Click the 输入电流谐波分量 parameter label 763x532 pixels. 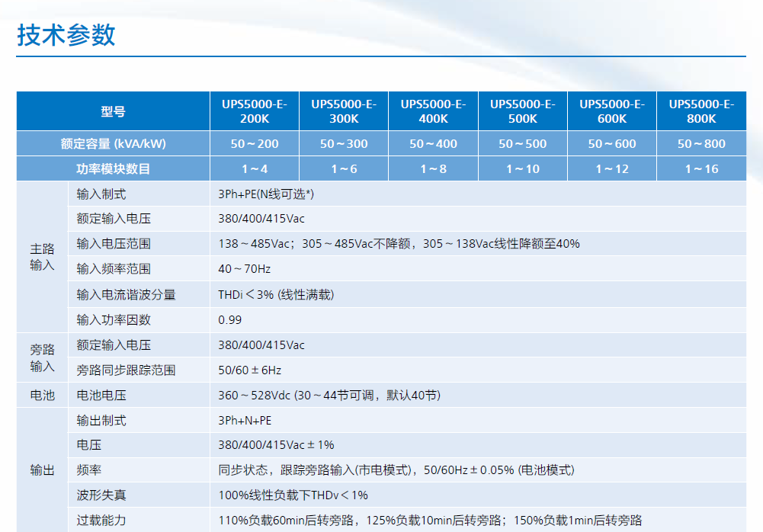coord(126,295)
